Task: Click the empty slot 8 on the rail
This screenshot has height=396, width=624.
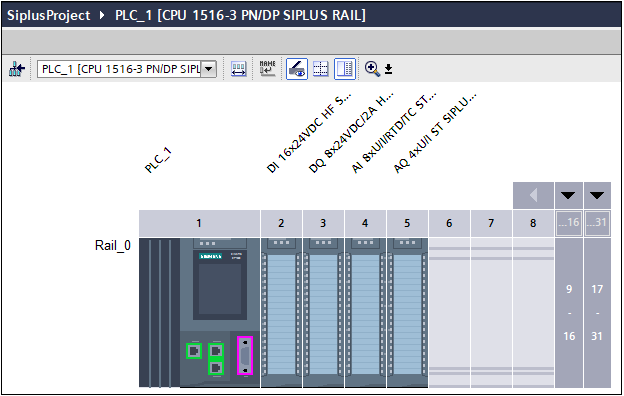Action: tap(533, 312)
